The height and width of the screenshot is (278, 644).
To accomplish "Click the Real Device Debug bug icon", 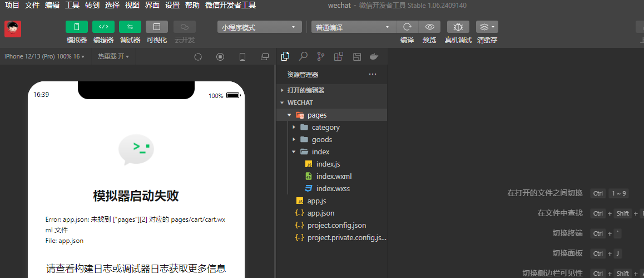I will 458,27.
